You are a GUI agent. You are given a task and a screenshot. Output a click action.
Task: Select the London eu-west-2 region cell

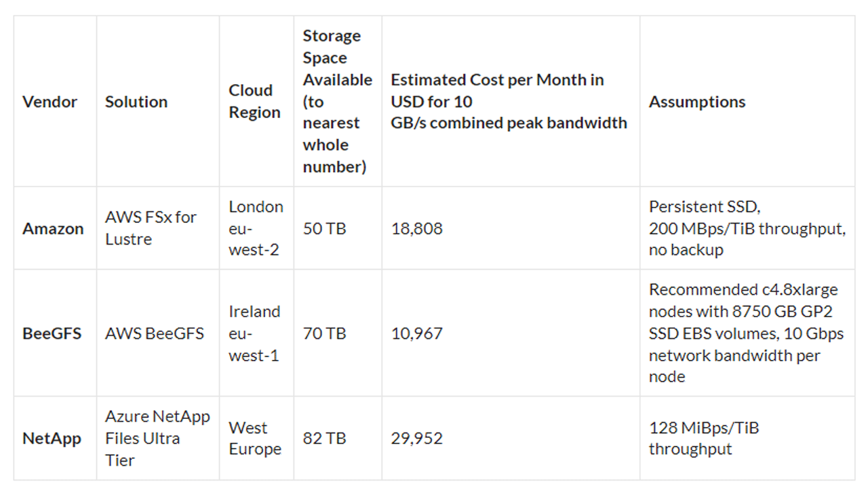256,228
